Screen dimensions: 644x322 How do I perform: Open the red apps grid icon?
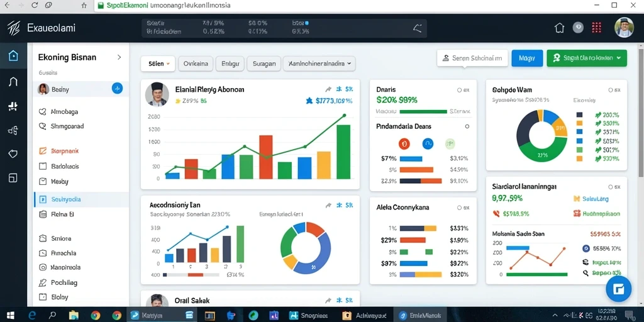[x=596, y=28]
